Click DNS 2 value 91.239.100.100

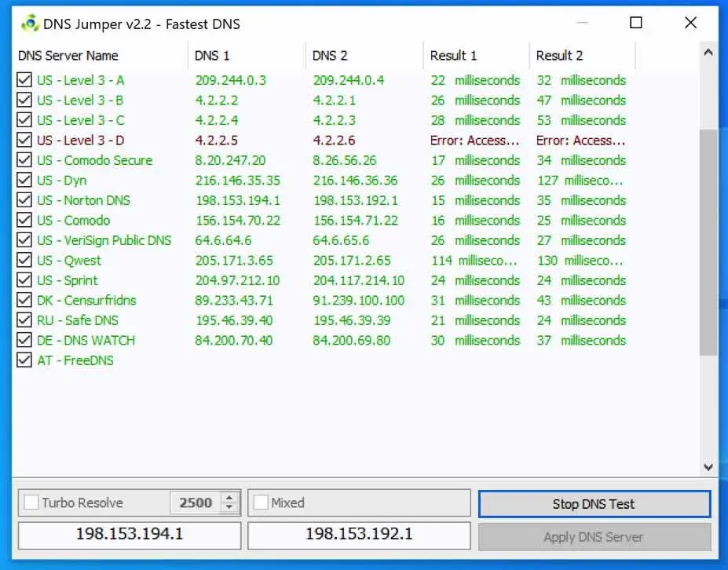click(358, 300)
